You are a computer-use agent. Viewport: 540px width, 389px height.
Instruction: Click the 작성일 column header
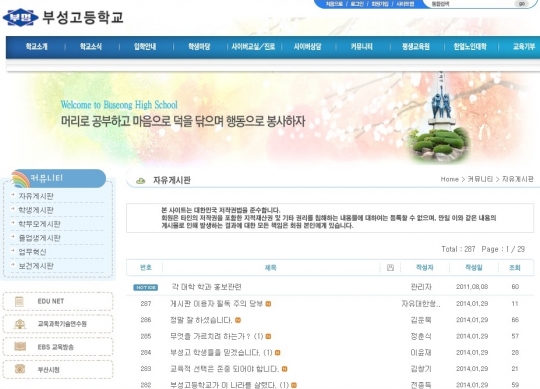click(474, 267)
